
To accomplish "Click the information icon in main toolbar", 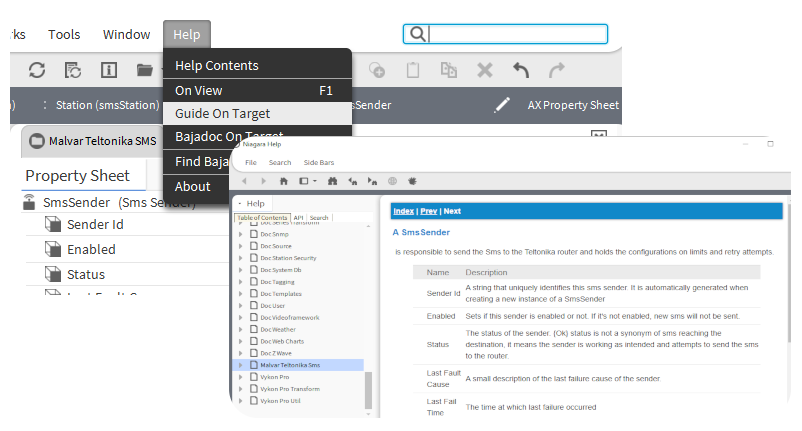I will tap(108, 70).
